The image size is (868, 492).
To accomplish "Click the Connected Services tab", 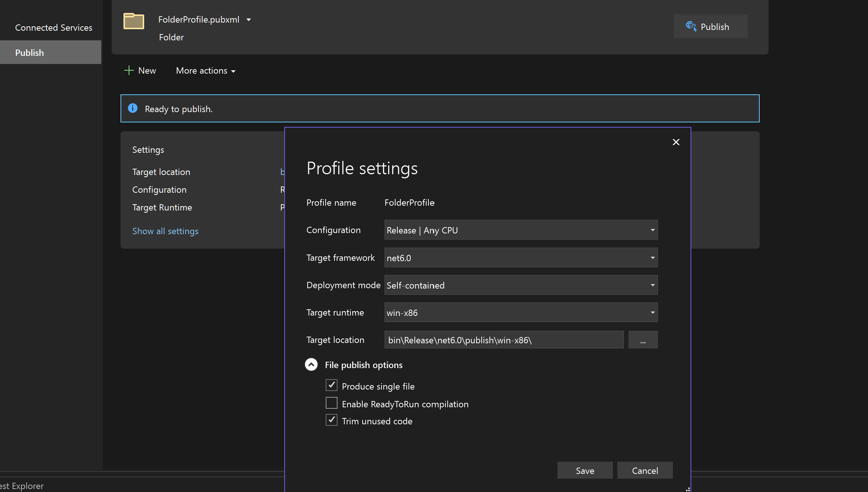I will tap(54, 27).
